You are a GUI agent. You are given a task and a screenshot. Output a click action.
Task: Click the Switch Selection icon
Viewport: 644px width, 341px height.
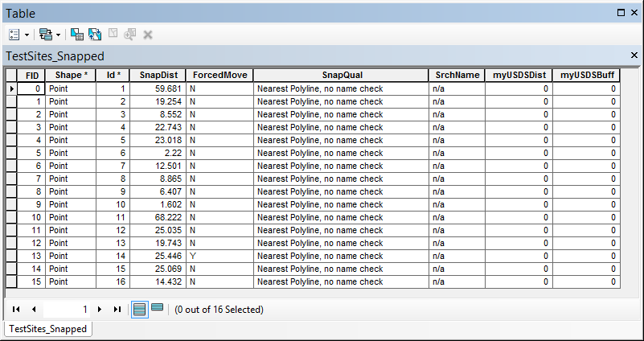click(x=95, y=35)
